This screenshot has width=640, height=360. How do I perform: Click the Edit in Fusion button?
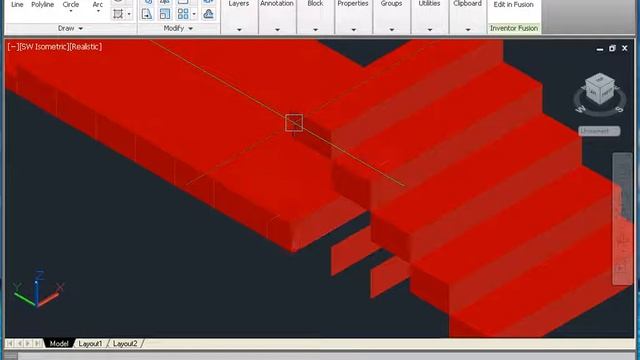click(513, 4)
